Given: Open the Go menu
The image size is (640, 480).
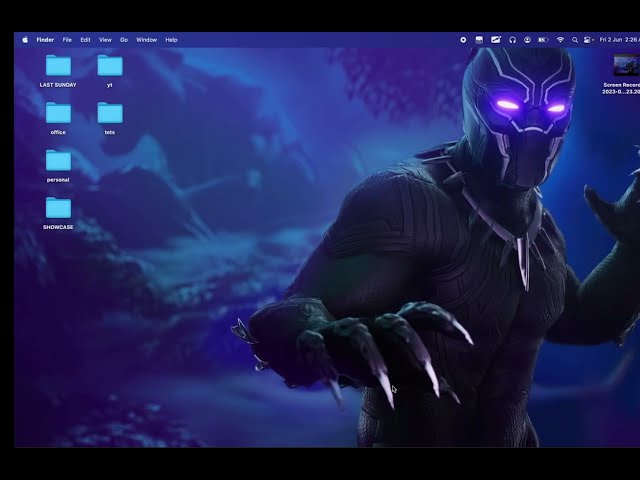Looking at the screenshot, I should [124, 40].
